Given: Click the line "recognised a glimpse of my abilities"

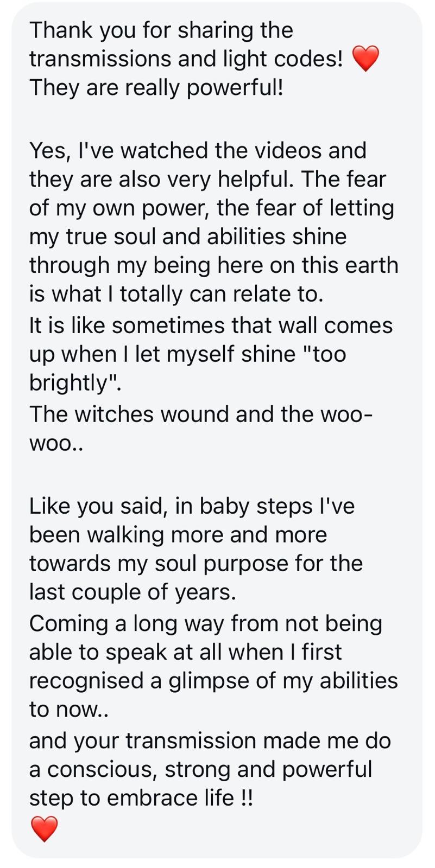Looking at the screenshot, I should pos(213,681).
